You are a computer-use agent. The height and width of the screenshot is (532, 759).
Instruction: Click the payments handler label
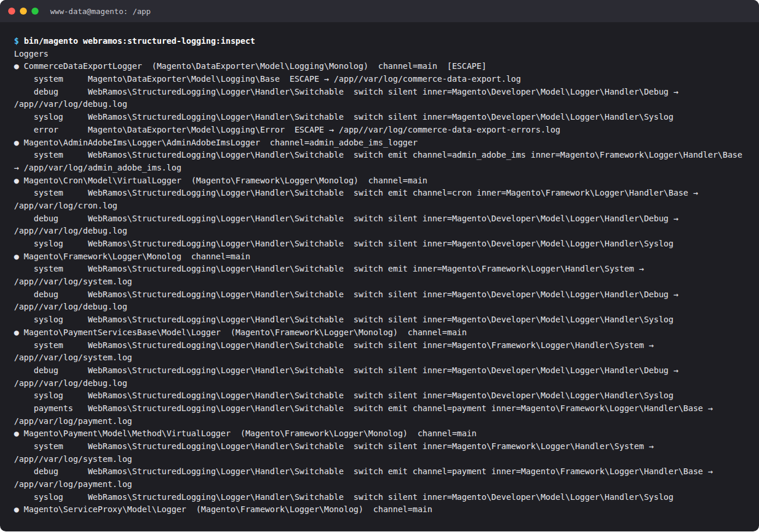point(53,408)
